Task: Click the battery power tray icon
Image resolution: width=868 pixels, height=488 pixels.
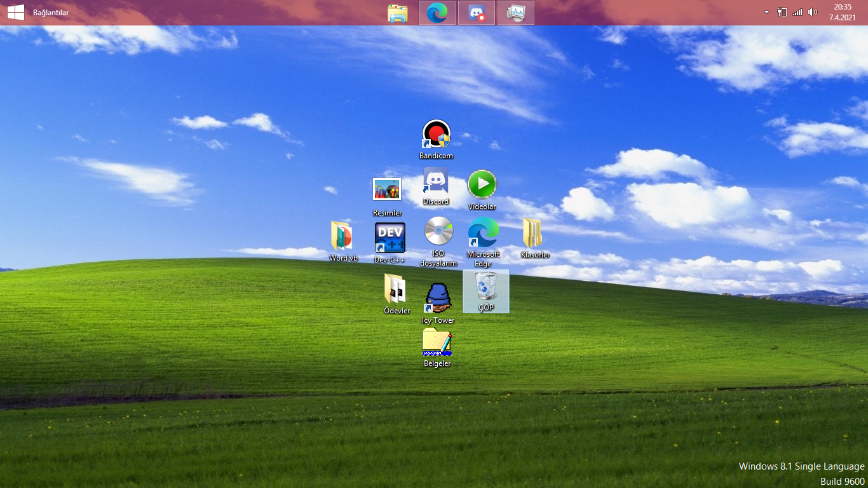Action: [782, 12]
